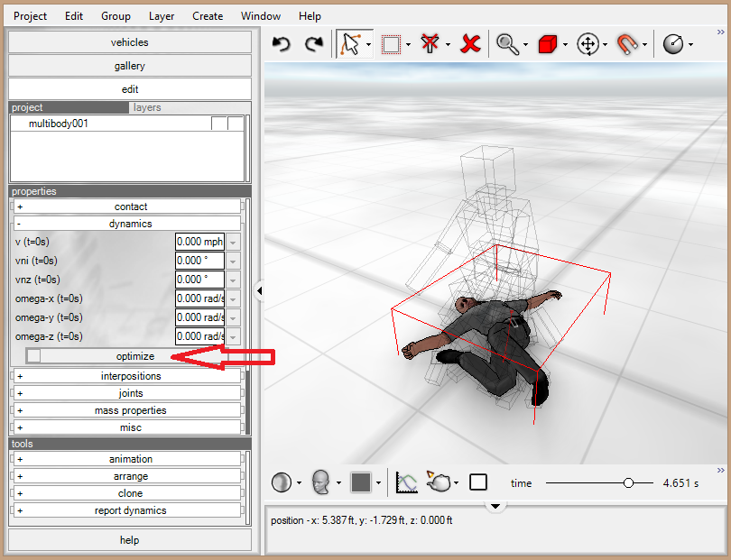Activate the dotted rectangle selection tool
The width and height of the screenshot is (731, 560).
click(391, 45)
